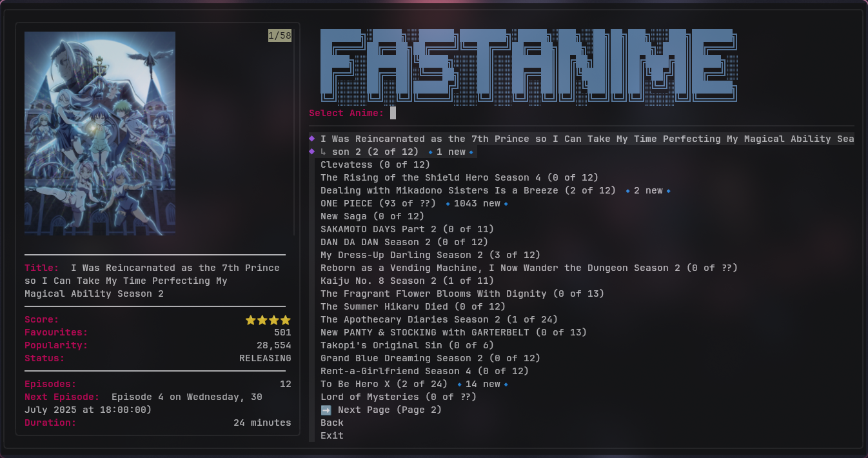
Task: Choose SAKAMOTO DAYS Part 2
Action: click(408, 230)
